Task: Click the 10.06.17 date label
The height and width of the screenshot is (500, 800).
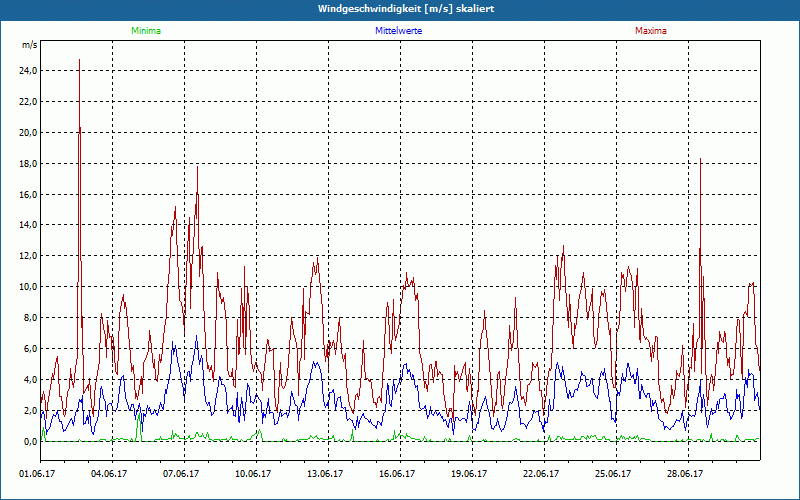Action: click(253, 474)
